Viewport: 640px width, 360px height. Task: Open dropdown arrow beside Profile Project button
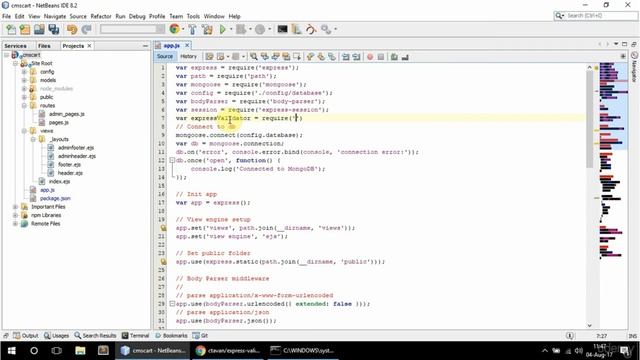point(269,29)
